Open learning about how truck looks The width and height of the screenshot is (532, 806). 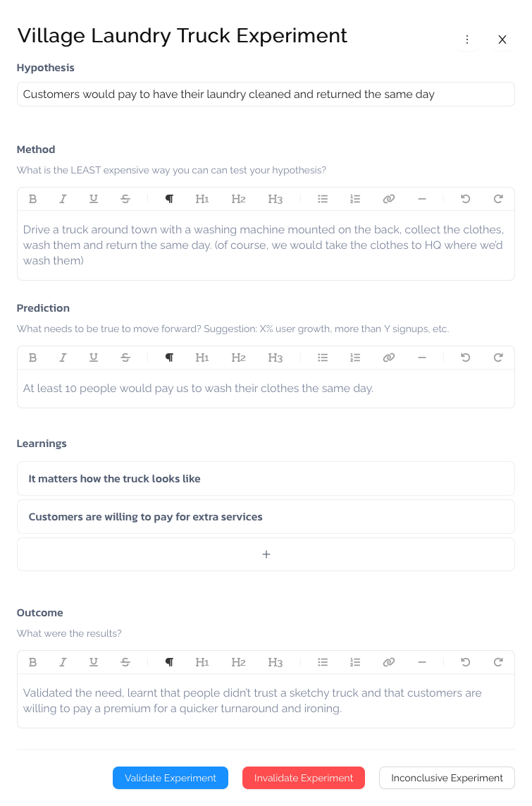coord(266,479)
